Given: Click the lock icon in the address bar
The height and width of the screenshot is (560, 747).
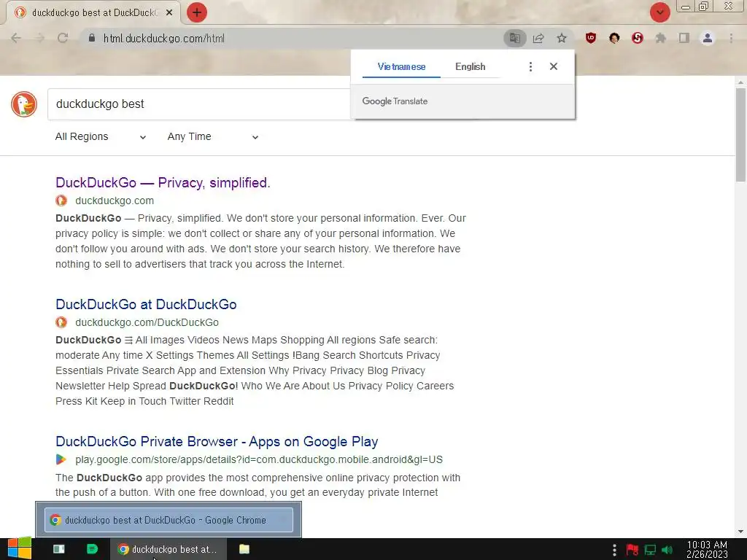Looking at the screenshot, I should click(92, 38).
